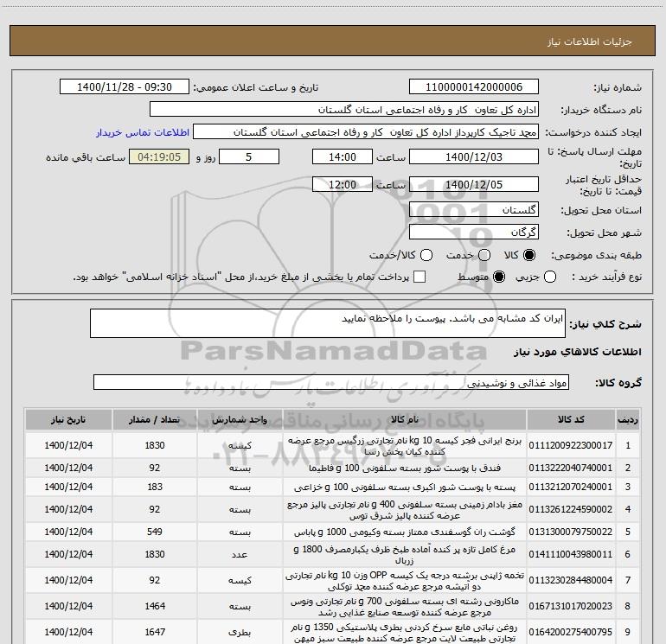Select product code 0141110043980011
The image size is (666, 644).
tap(571, 554)
